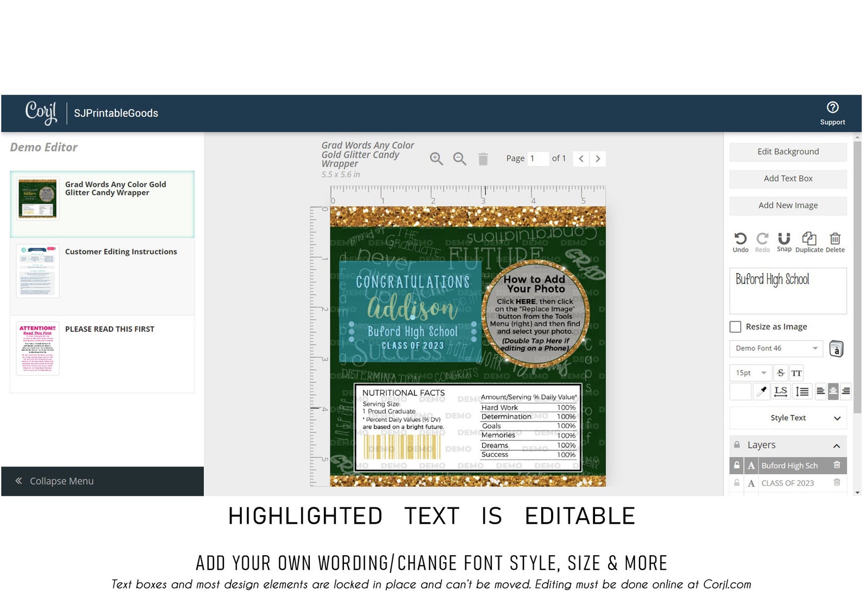Align text to the center
Viewport: 863px width, 616px height.
coord(833,391)
